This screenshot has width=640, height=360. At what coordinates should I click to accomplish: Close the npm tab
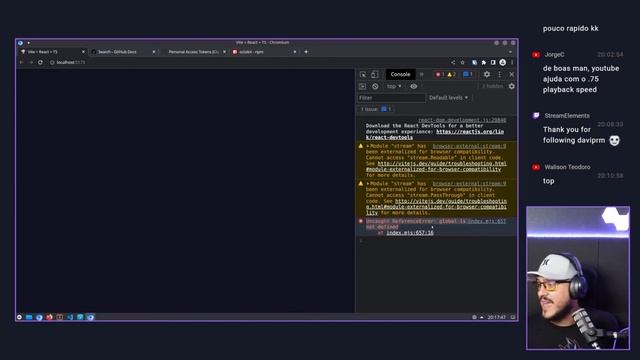click(x=295, y=52)
